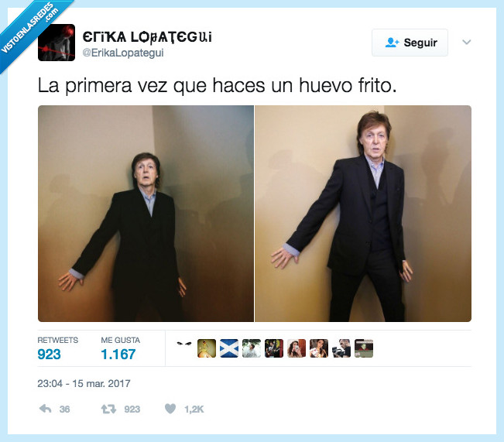Click the reply arrow icon
The image size is (504, 442).
(x=46, y=409)
